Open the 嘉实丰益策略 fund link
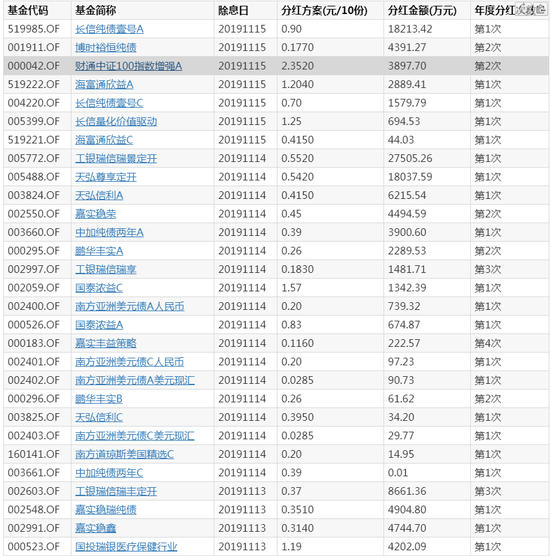This screenshot has height=556, width=550. [106, 343]
